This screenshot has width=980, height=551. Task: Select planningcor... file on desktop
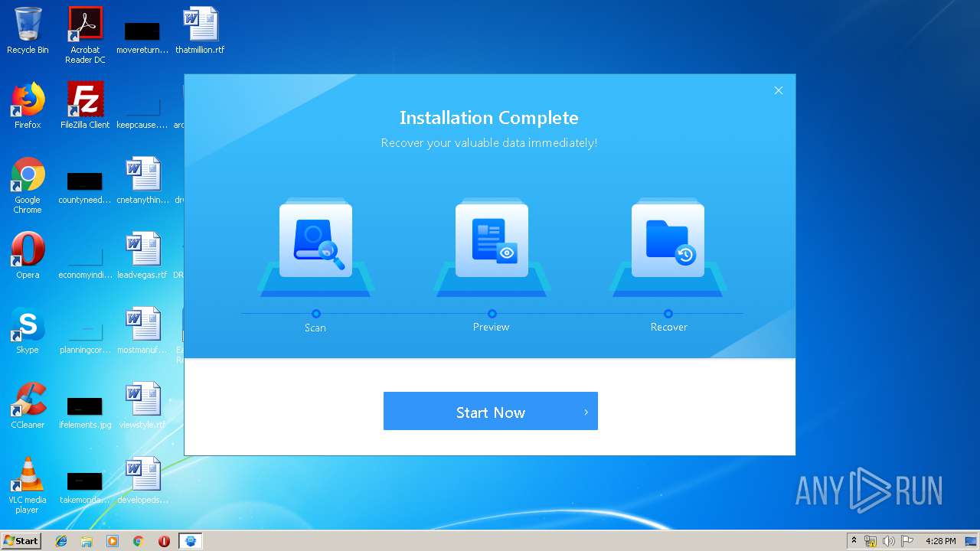85,337
